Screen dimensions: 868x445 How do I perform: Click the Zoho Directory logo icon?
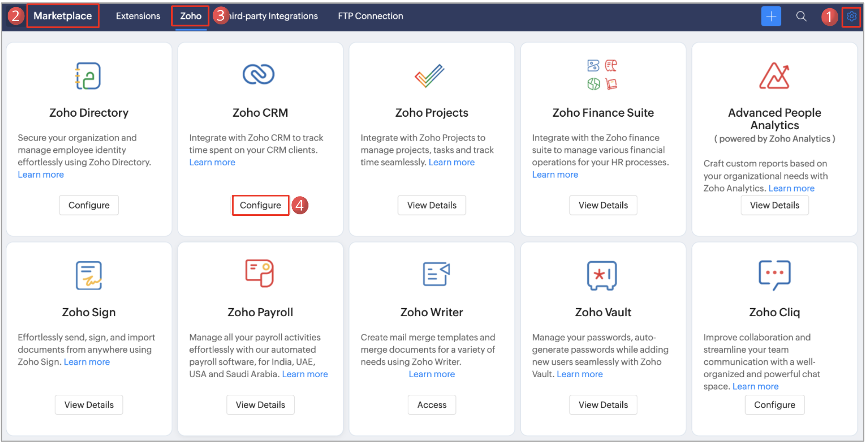88,76
